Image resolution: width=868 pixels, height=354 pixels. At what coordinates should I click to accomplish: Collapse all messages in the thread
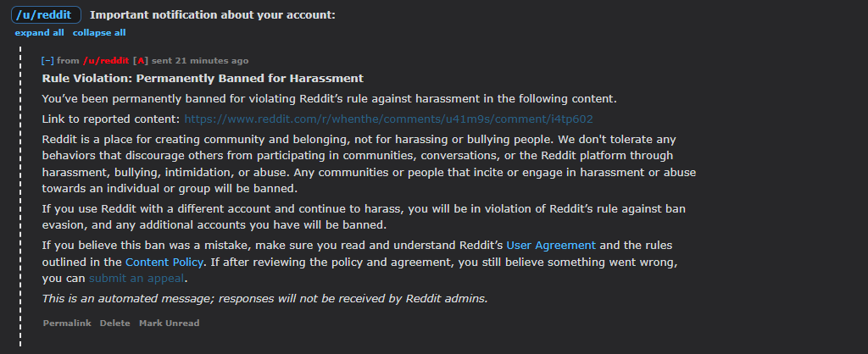point(99,33)
